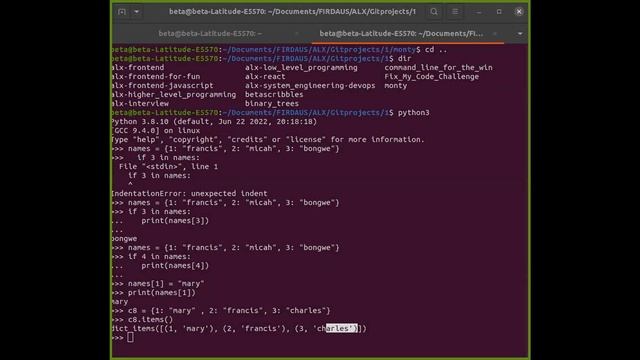Maximize the terminal window

tap(499, 12)
